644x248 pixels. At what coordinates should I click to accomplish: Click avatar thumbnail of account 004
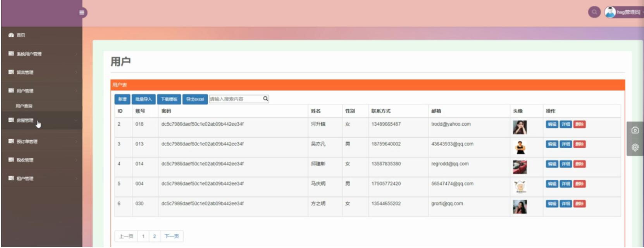(520, 187)
